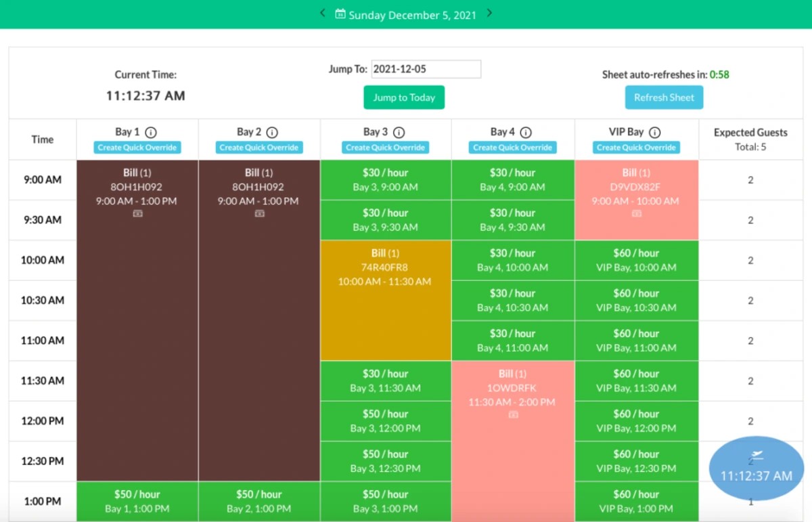
Task: Select the $30/hour Bay 4, 9:00 AM slot
Action: (x=513, y=179)
